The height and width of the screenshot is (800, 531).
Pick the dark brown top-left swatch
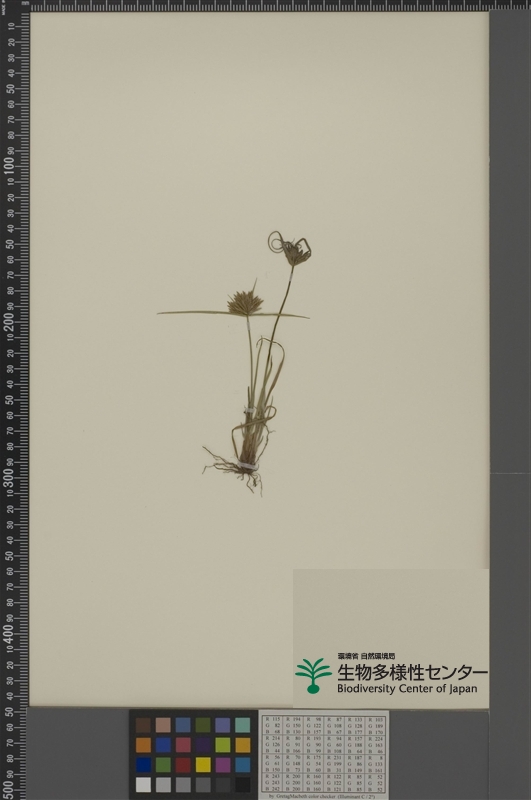(143, 725)
